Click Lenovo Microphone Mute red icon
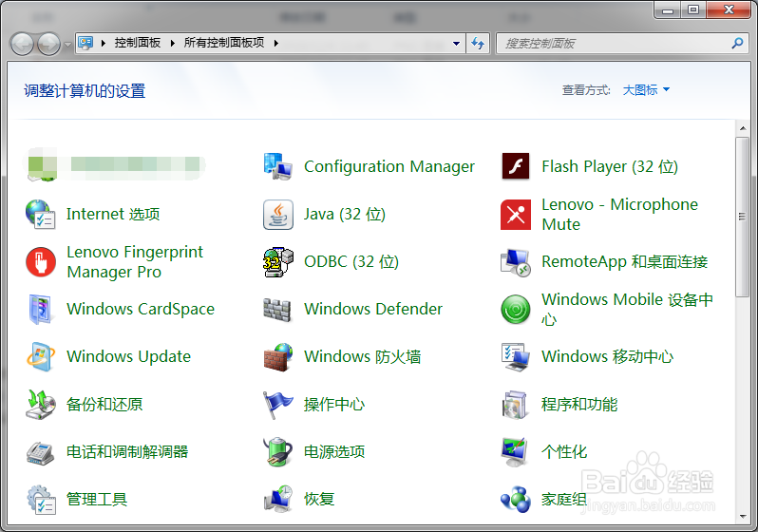758x532 pixels. [516, 215]
